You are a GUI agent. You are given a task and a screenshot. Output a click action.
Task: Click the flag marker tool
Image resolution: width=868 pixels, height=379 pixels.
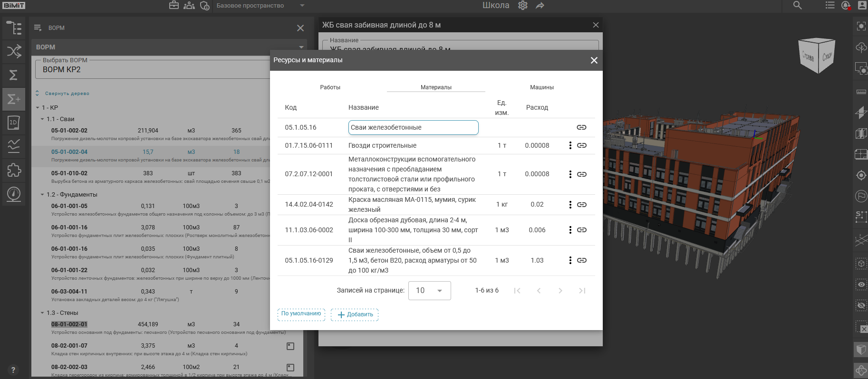pos(861,196)
